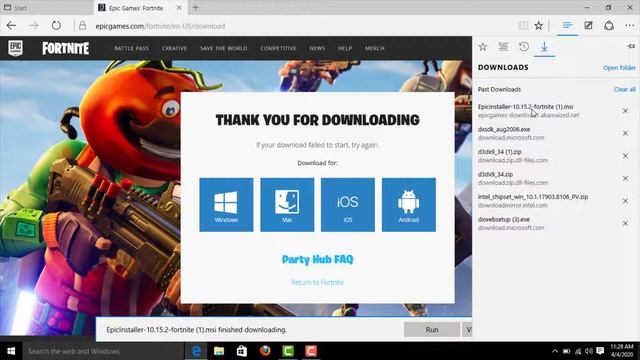Choose the iOS download tile

coord(348,204)
